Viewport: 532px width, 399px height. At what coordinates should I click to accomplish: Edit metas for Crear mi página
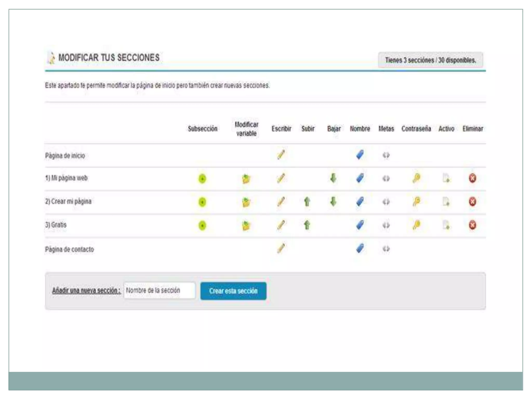tap(386, 202)
